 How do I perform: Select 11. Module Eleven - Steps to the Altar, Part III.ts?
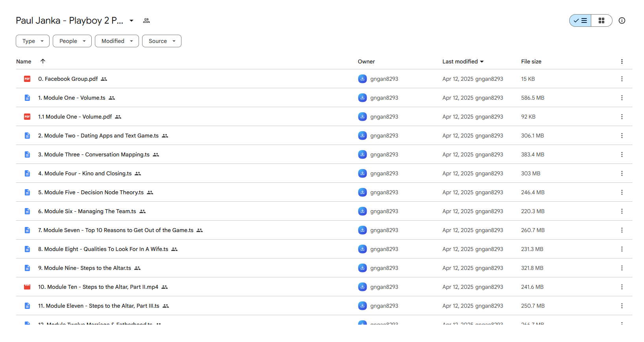[x=99, y=306]
